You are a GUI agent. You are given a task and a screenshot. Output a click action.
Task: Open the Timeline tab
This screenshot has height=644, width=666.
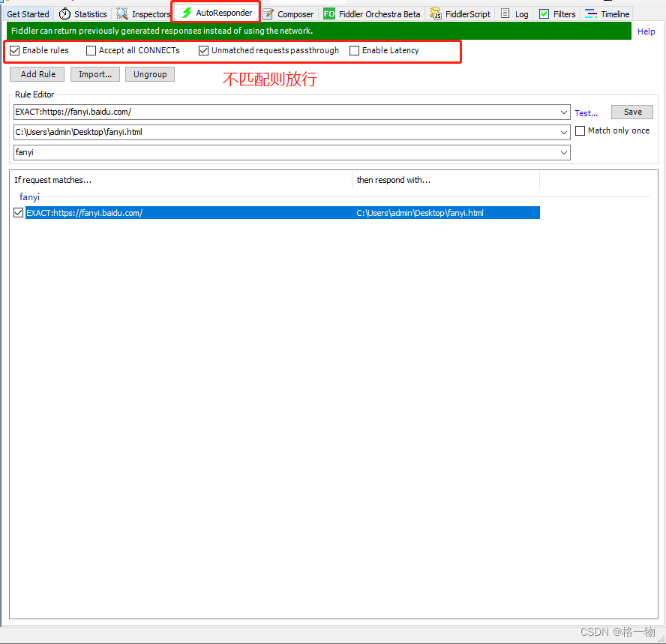pos(607,14)
